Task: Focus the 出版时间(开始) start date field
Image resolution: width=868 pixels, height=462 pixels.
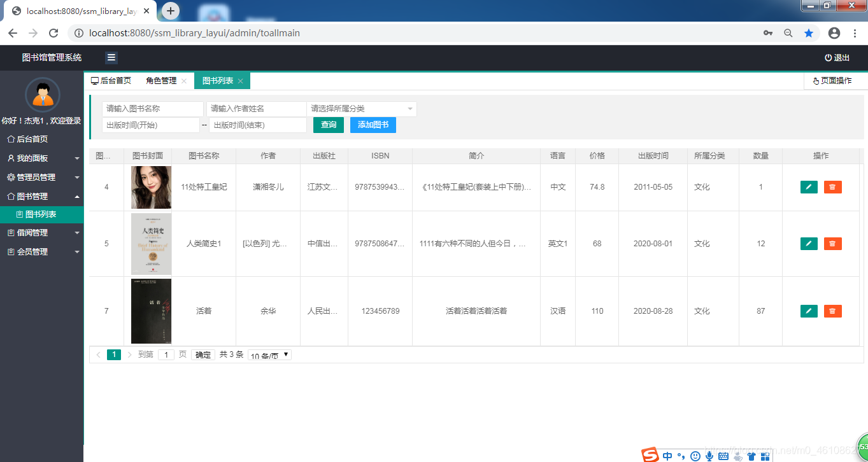Action: coord(151,125)
